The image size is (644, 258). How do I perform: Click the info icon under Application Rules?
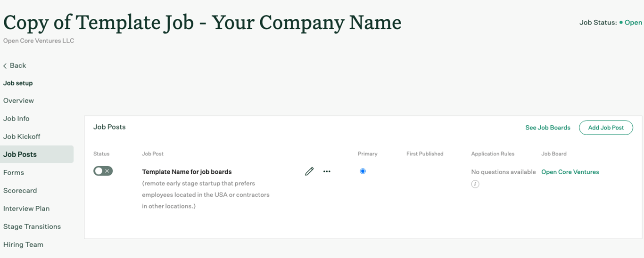point(475,184)
